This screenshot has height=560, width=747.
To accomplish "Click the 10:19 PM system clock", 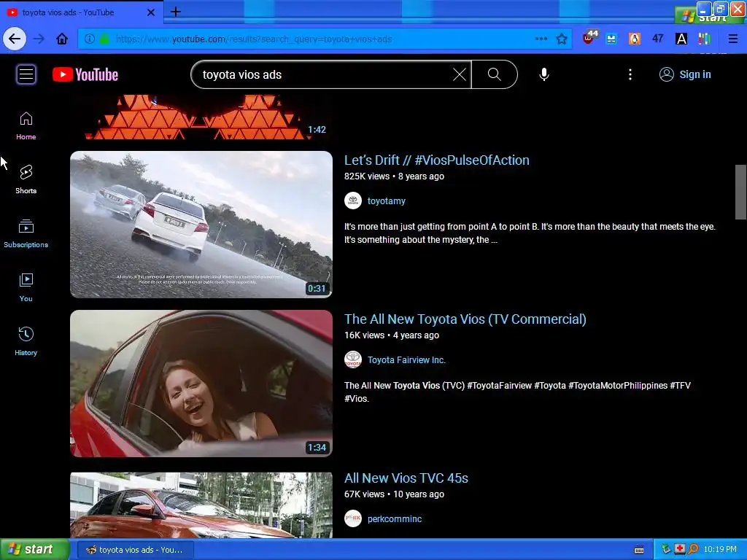I will click(720, 550).
